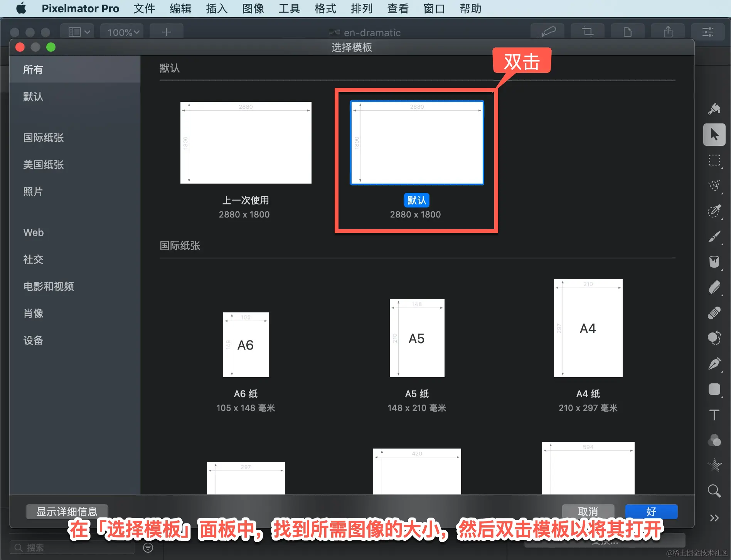The image size is (731, 560).
Task: Select the effects sparkle tool in toolbar
Action: [714, 466]
